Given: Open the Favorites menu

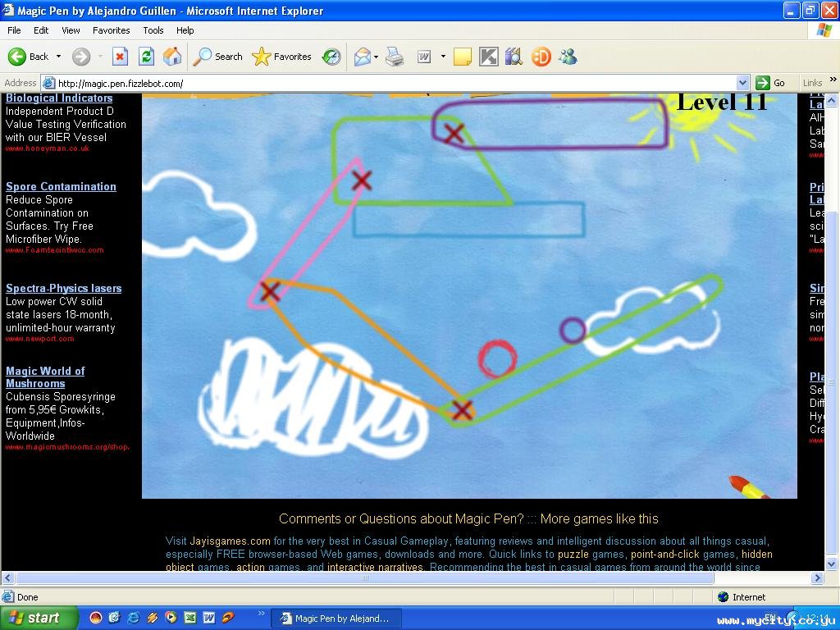Looking at the screenshot, I should [x=111, y=30].
